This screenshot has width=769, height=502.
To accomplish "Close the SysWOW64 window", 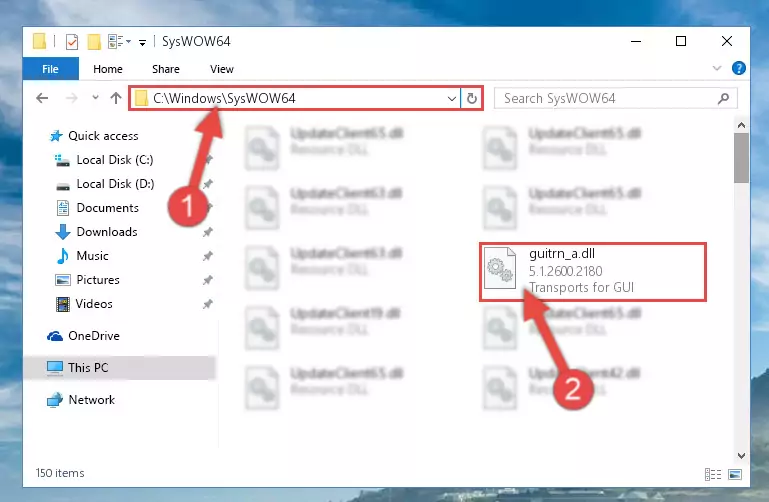I will 727,42.
